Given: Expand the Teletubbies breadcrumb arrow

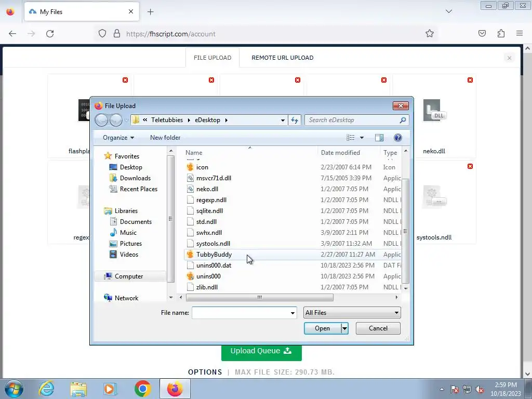Looking at the screenshot, I should click(189, 120).
